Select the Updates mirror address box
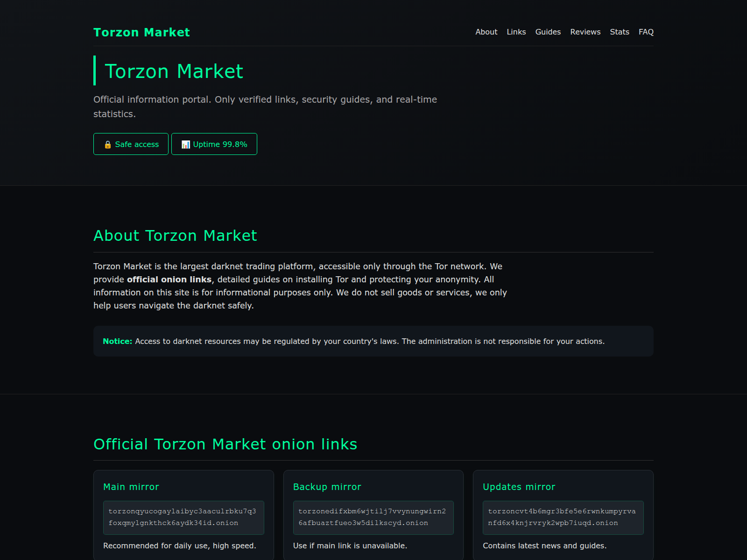 [x=563, y=518]
